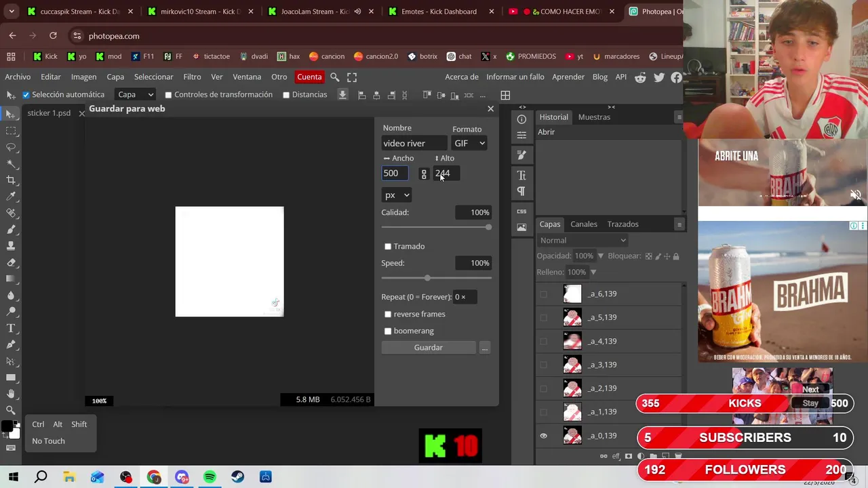Uncheck Selección automática checkbox

click(26, 95)
